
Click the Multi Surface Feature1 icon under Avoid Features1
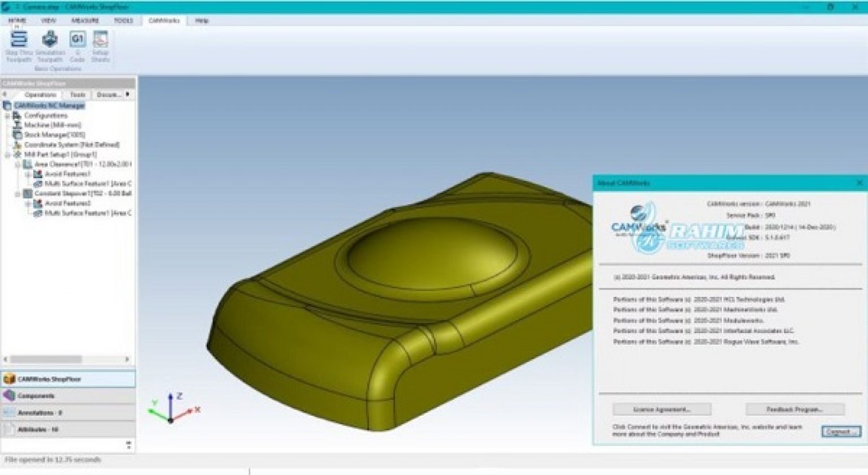[x=38, y=184]
